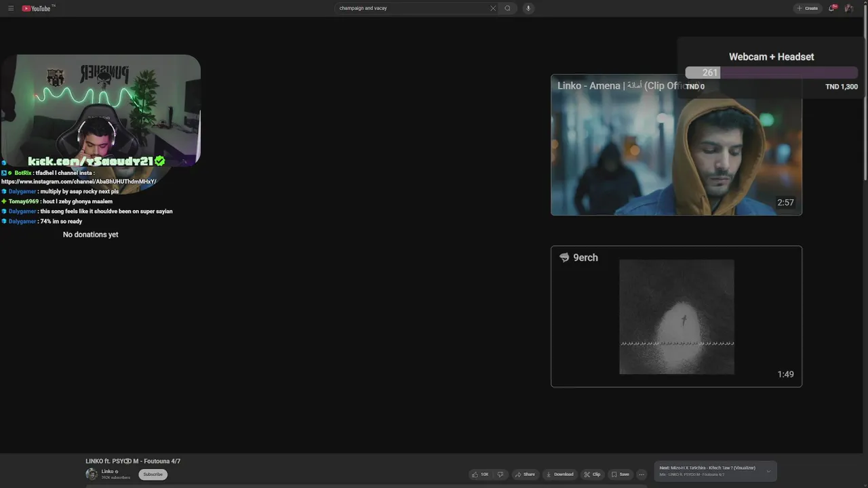
Task: Click the Webcam + Headset goal progress bar
Action: pos(771,73)
